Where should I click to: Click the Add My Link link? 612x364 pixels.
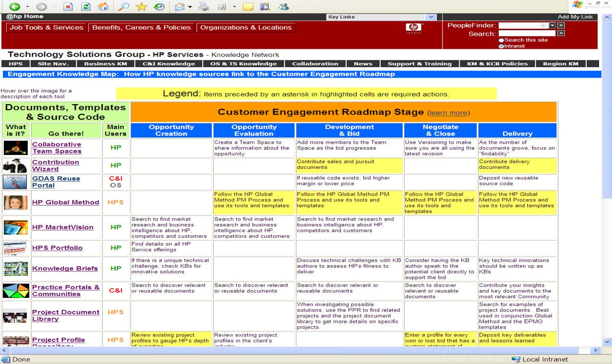coord(575,17)
